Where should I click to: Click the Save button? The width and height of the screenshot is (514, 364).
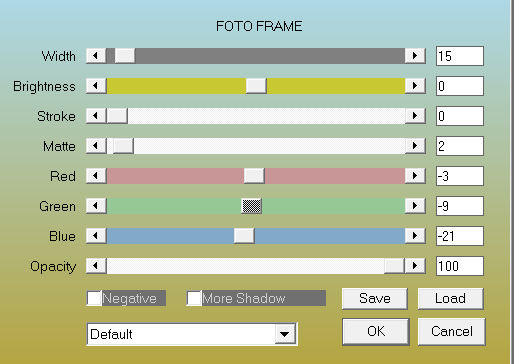click(375, 298)
